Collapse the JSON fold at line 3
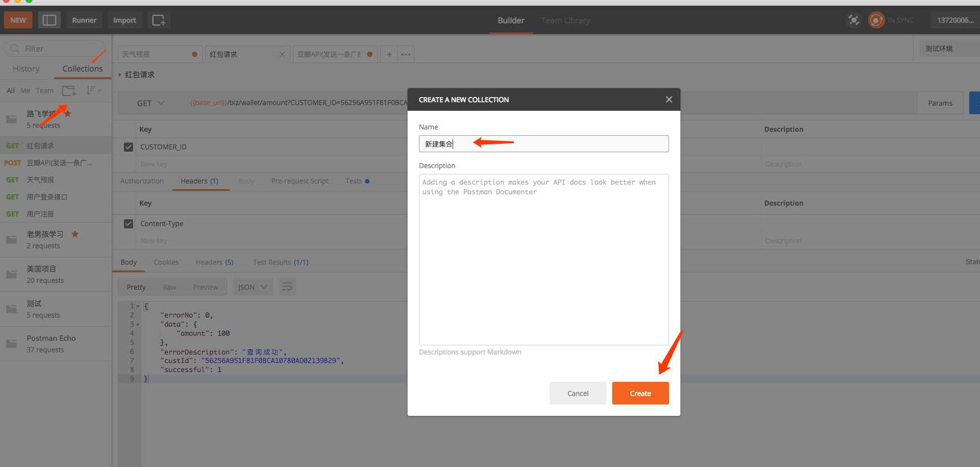This screenshot has height=467, width=980. [138, 324]
